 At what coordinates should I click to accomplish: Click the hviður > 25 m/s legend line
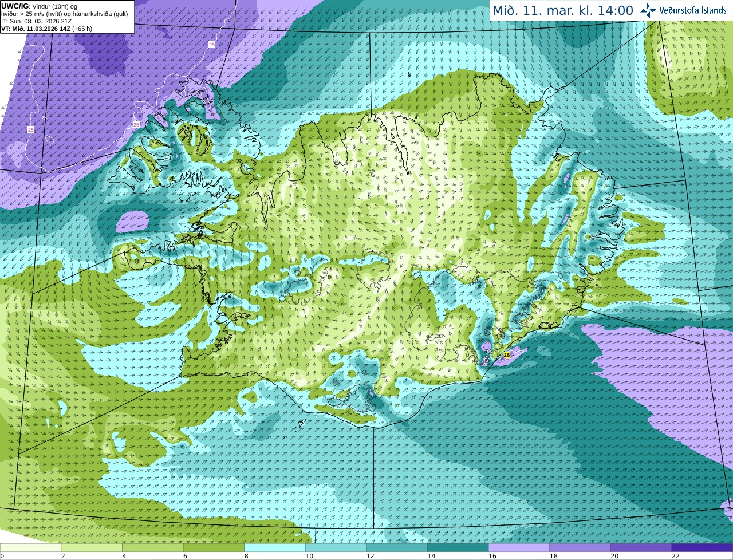point(65,14)
